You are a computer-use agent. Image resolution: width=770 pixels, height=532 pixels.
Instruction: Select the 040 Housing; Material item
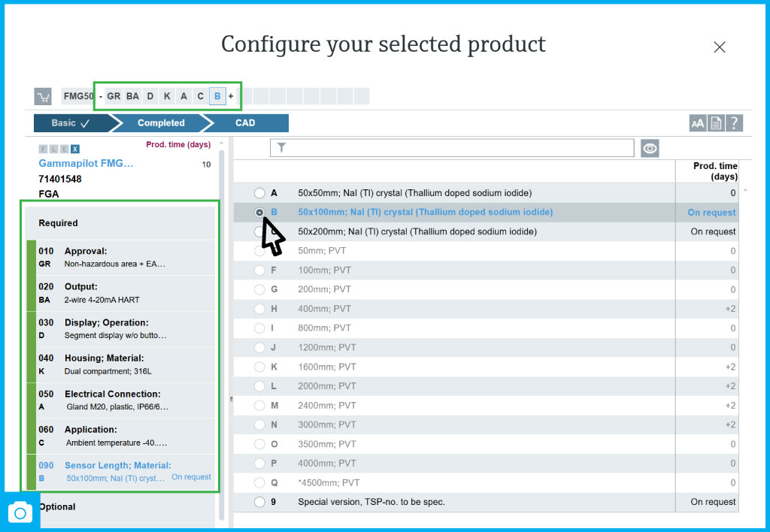pyautogui.click(x=120, y=365)
